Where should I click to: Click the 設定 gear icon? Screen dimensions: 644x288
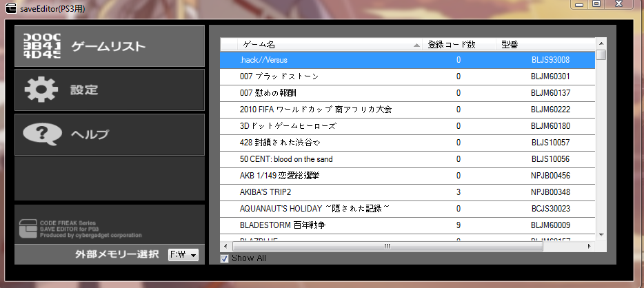click(41, 90)
